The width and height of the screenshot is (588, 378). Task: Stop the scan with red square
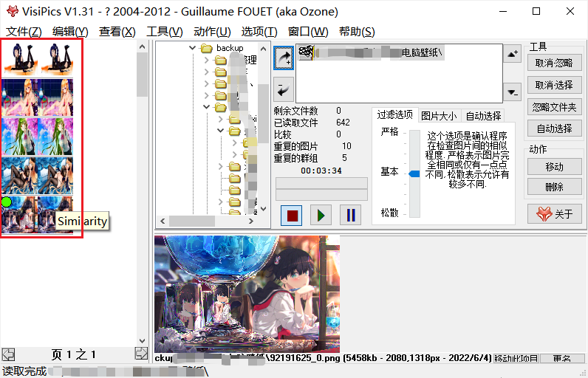click(292, 216)
